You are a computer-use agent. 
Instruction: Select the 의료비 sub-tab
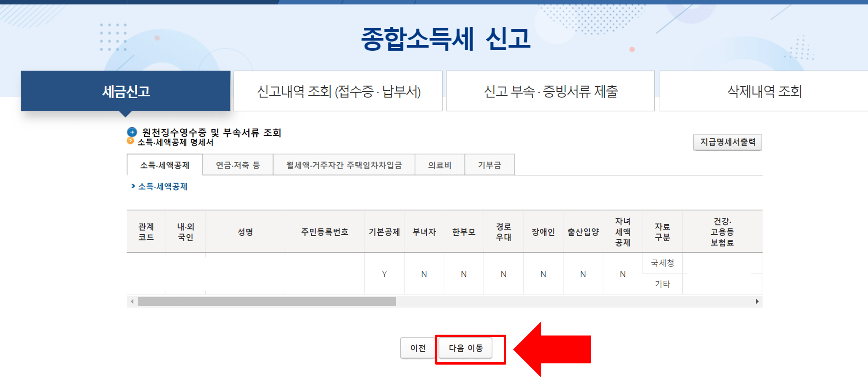point(439,165)
